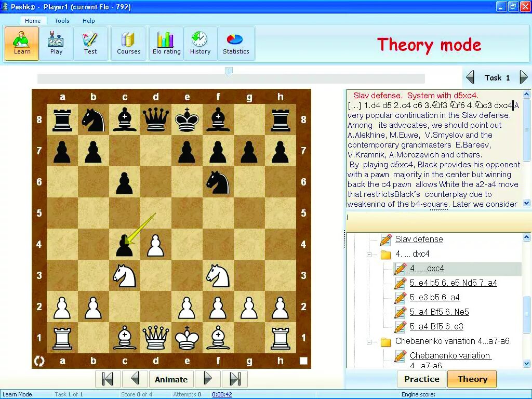Click the white side-to-move square indicator
The height and width of the screenshot is (399, 532).
[x=303, y=361]
